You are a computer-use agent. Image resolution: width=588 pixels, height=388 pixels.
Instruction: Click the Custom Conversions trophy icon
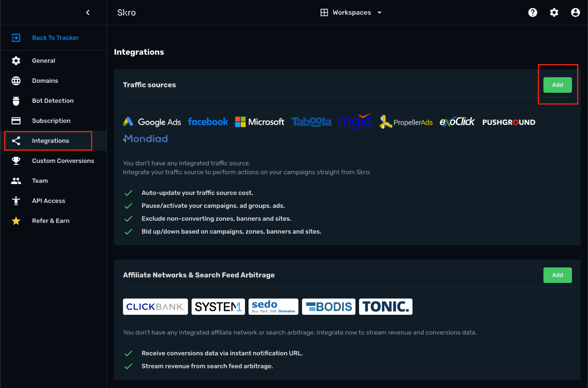(x=16, y=161)
